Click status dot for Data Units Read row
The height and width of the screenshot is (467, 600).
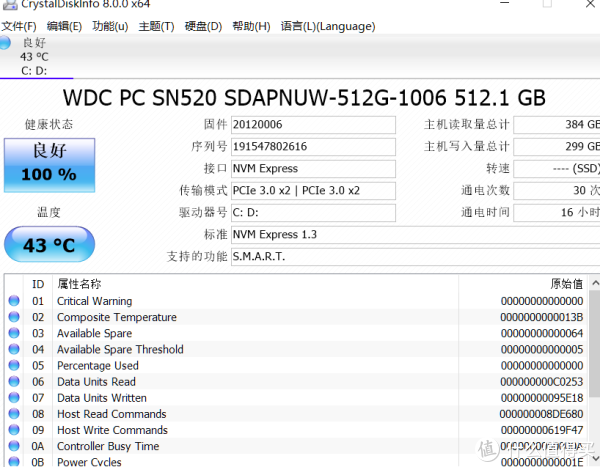pos(14,382)
